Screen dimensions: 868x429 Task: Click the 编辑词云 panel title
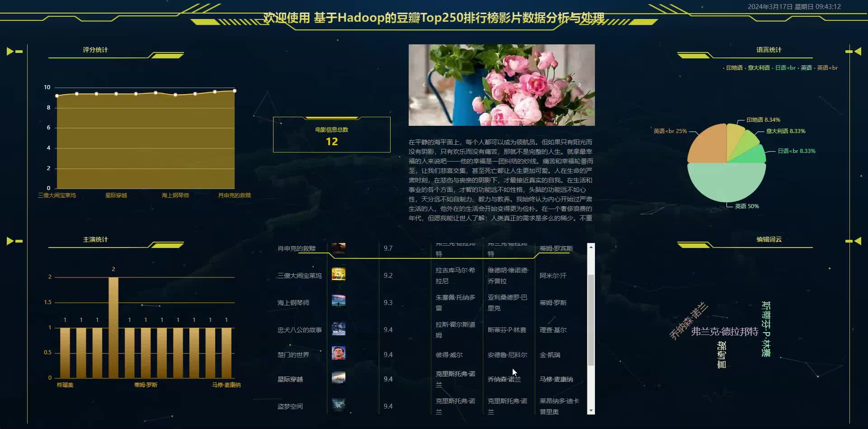coord(769,239)
